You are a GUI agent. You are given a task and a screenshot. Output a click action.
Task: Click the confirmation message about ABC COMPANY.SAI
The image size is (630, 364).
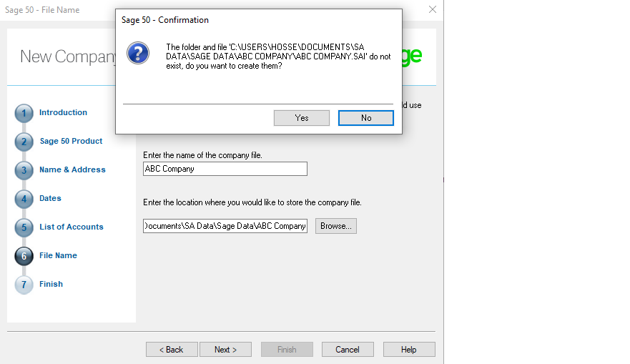278,56
